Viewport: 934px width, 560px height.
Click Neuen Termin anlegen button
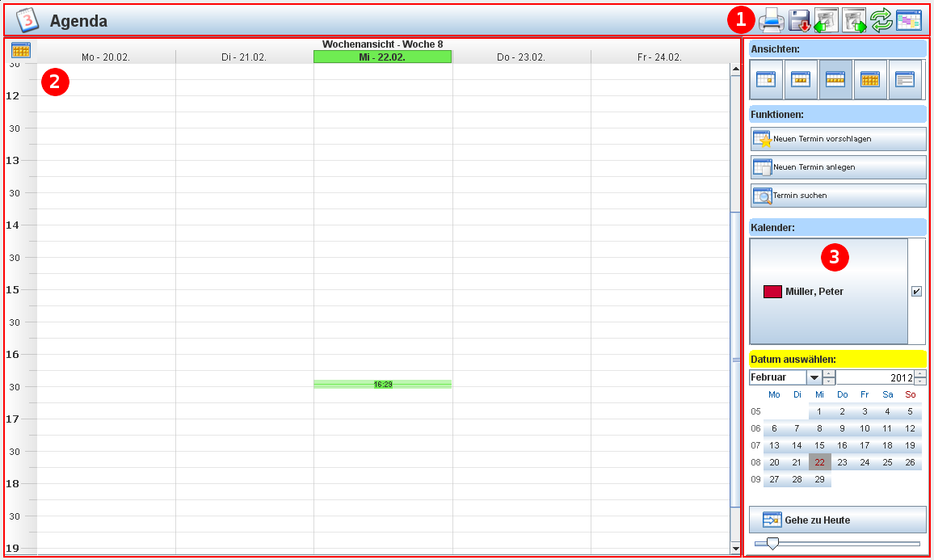pos(838,167)
